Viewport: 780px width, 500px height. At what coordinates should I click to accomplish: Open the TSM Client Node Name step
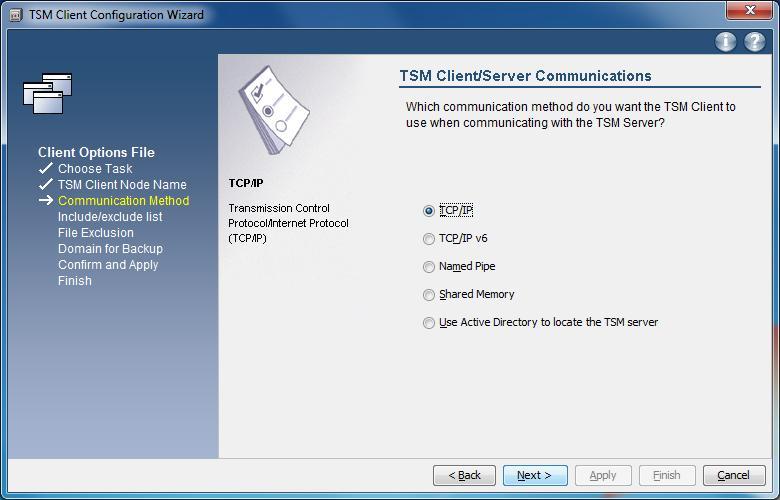point(122,185)
